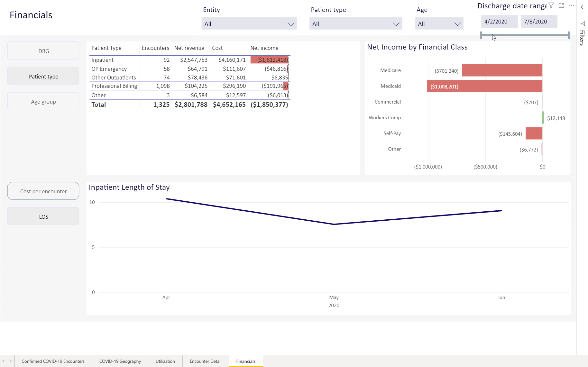Sort by Net revenue column header
Image resolution: width=588 pixels, height=367 pixels.
189,48
